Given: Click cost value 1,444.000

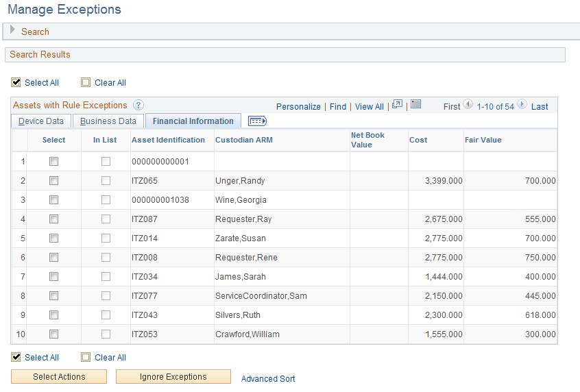Looking at the screenshot, I should [444, 277].
